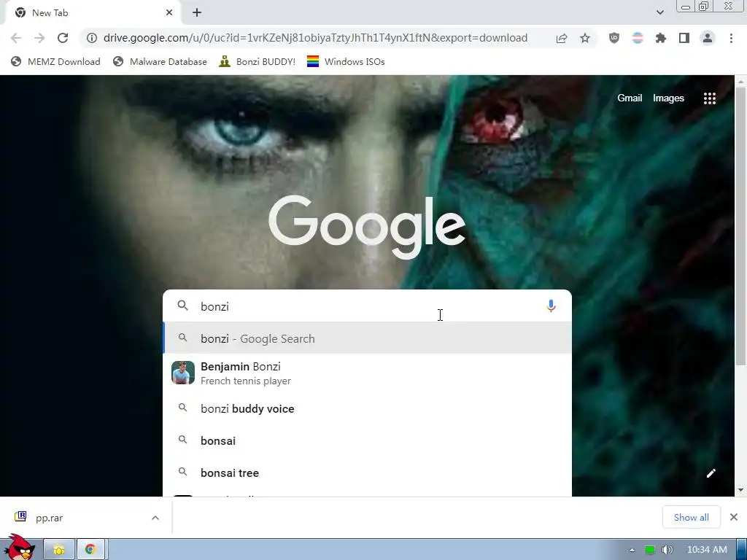This screenshot has height=560, width=747.
Task: Show all downloads
Action: click(x=692, y=517)
